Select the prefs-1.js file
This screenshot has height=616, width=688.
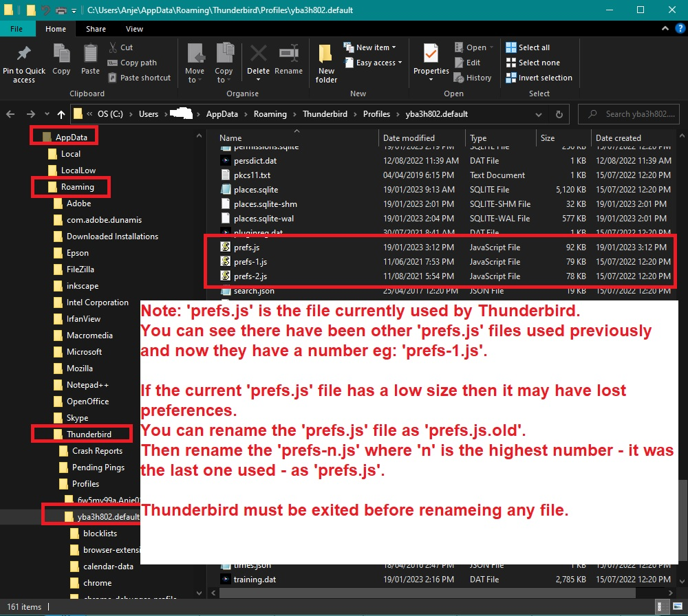[446, 262]
